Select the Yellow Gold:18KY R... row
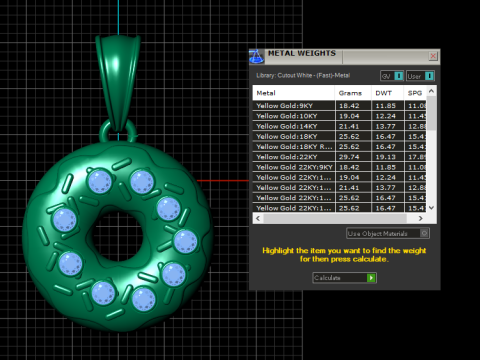The width and height of the screenshot is (480, 360). pos(339,147)
